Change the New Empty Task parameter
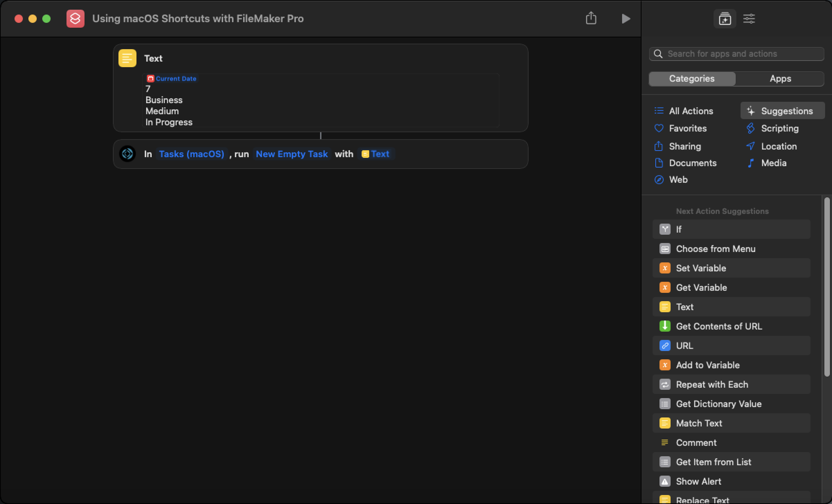832x504 pixels. [x=291, y=154]
